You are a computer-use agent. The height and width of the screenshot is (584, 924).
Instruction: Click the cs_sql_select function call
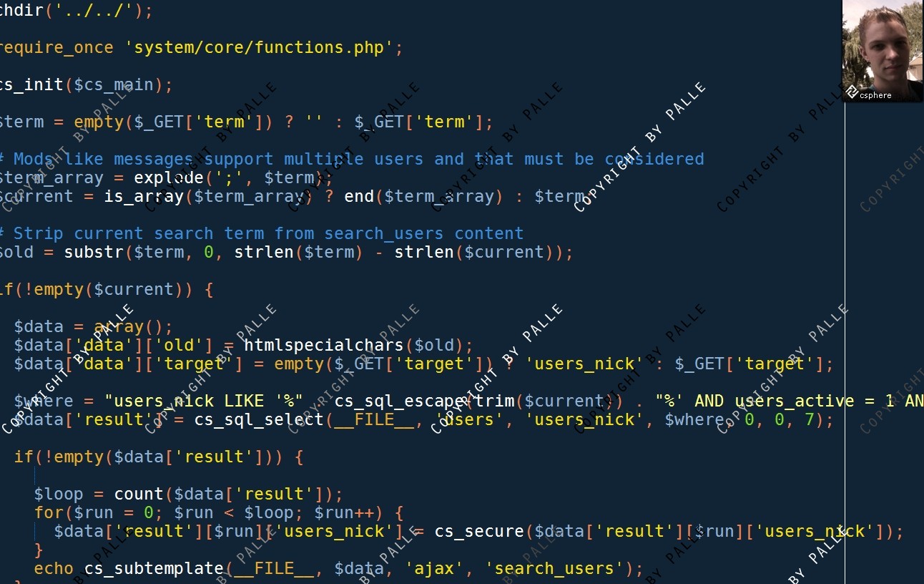pos(259,420)
